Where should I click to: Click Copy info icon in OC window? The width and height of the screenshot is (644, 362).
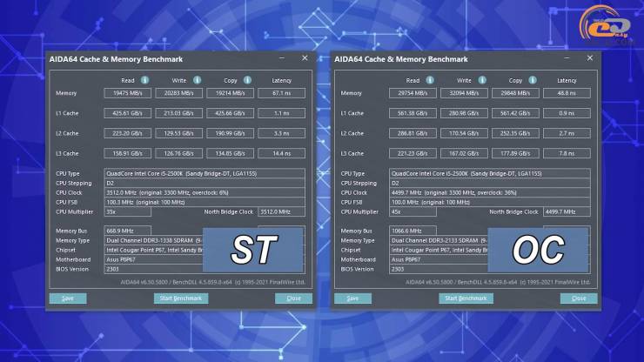pyautogui.click(x=533, y=80)
